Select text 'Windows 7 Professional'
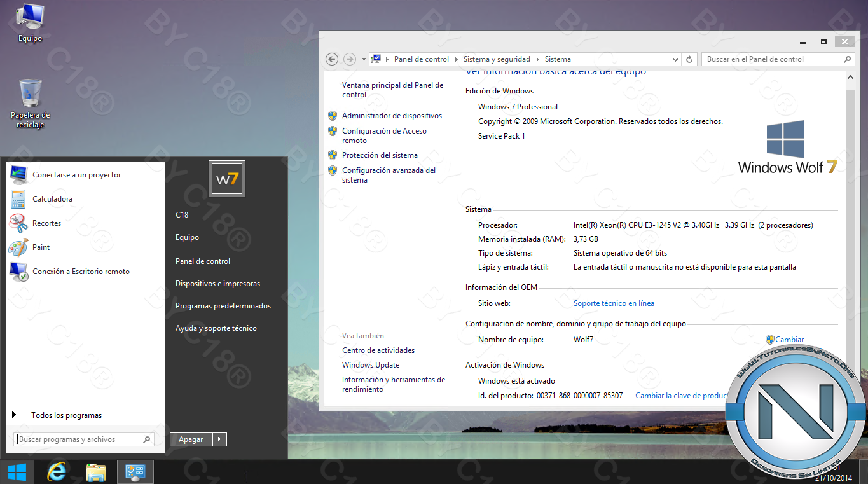Screen dimensions: 868x484 [x=518, y=107]
